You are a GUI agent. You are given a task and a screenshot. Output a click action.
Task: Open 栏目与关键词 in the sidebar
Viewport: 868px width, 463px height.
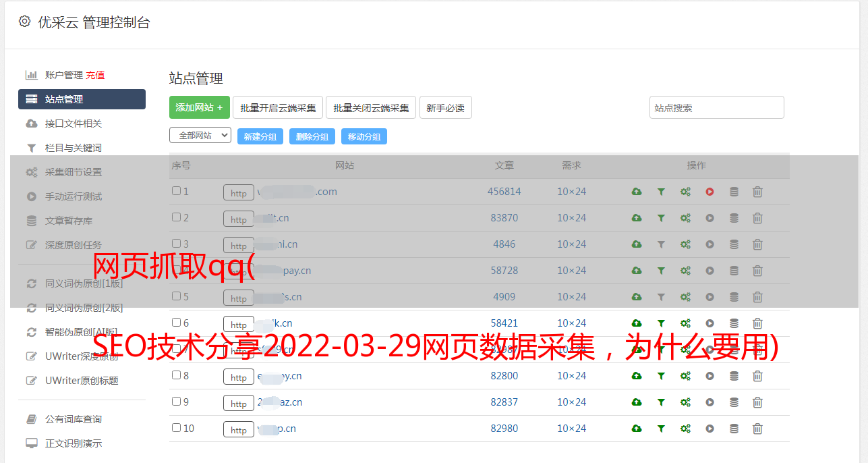(x=74, y=148)
